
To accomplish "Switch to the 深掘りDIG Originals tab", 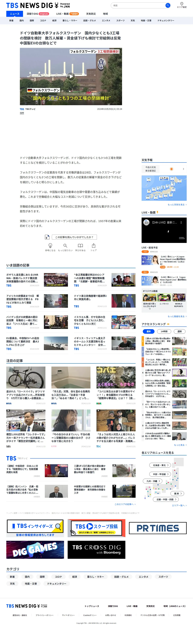I will (x=38, y=14).
